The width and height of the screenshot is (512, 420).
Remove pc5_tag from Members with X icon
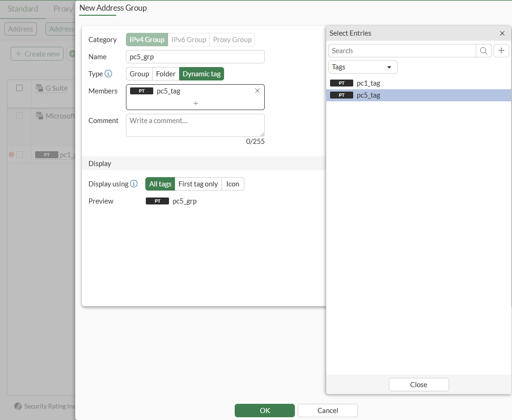(x=257, y=91)
